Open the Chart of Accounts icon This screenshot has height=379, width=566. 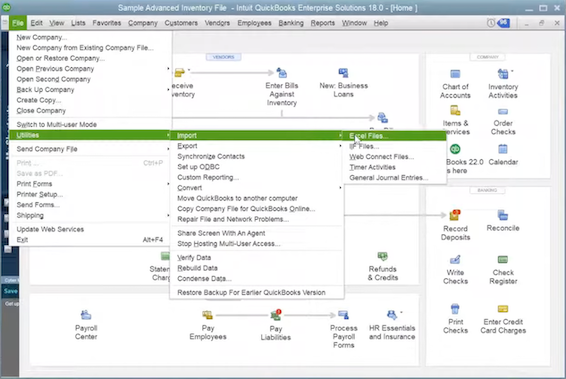[x=455, y=74]
